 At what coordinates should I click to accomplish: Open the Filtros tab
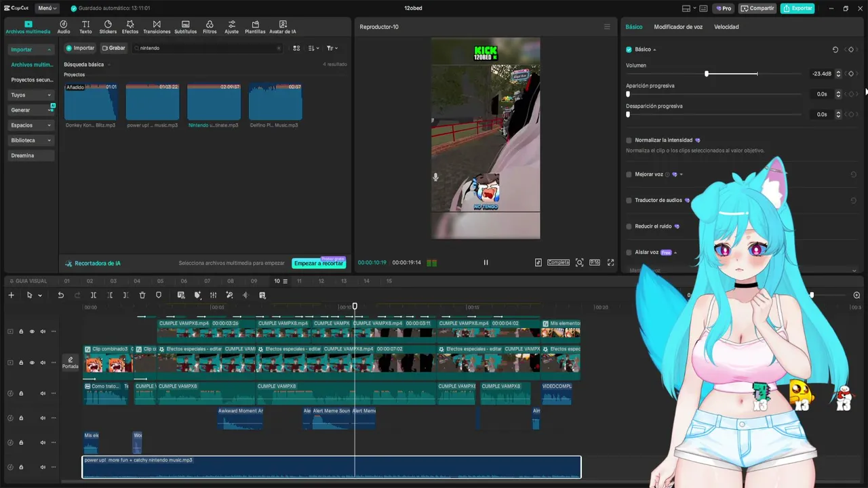(210, 27)
